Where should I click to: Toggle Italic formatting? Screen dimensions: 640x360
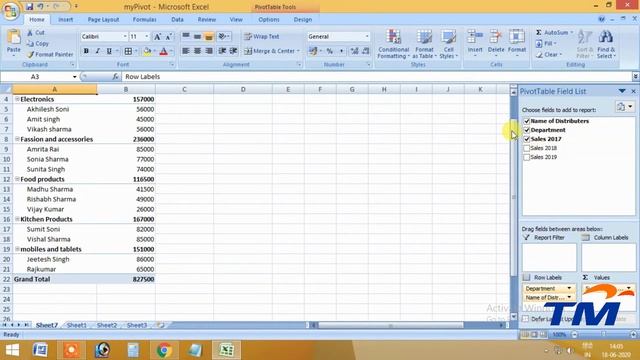click(x=98, y=51)
